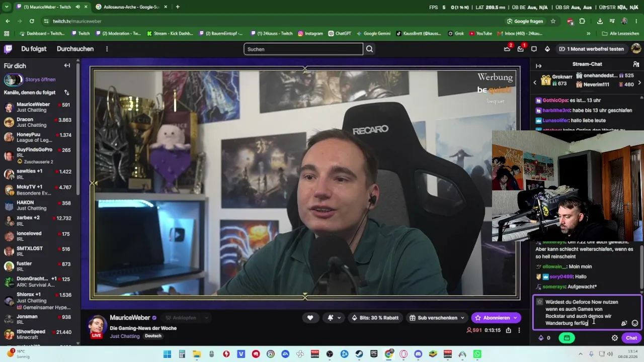Click the heart follow button
Screen dimensions: 644x362
pyautogui.click(x=310, y=318)
